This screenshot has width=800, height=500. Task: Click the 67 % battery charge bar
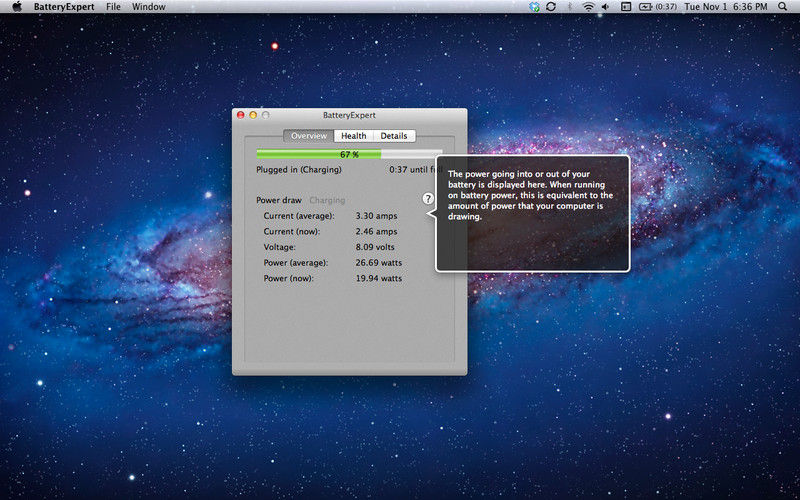[349, 154]
